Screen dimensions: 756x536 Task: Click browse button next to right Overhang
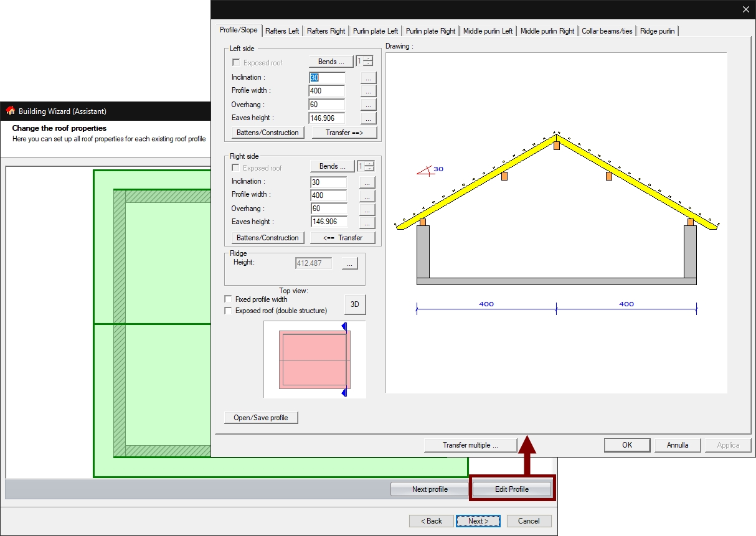point(368,209)
